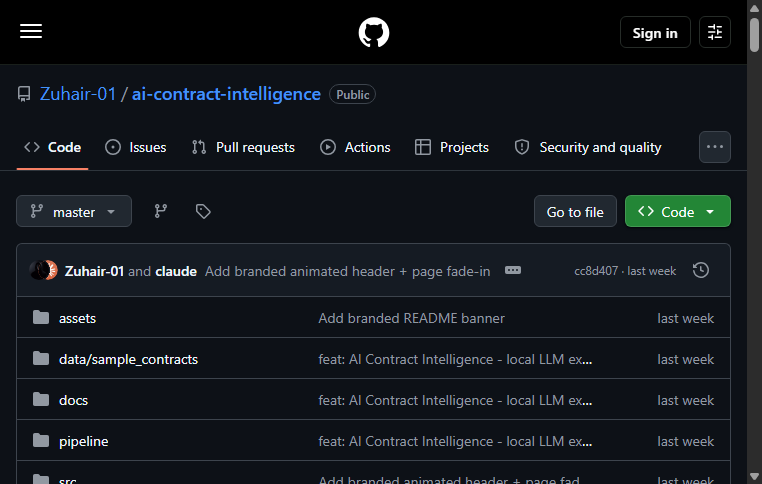Click the pipeline folder icon
The height and width of the screenshot is (484, 762).
[x=41, y=441]
